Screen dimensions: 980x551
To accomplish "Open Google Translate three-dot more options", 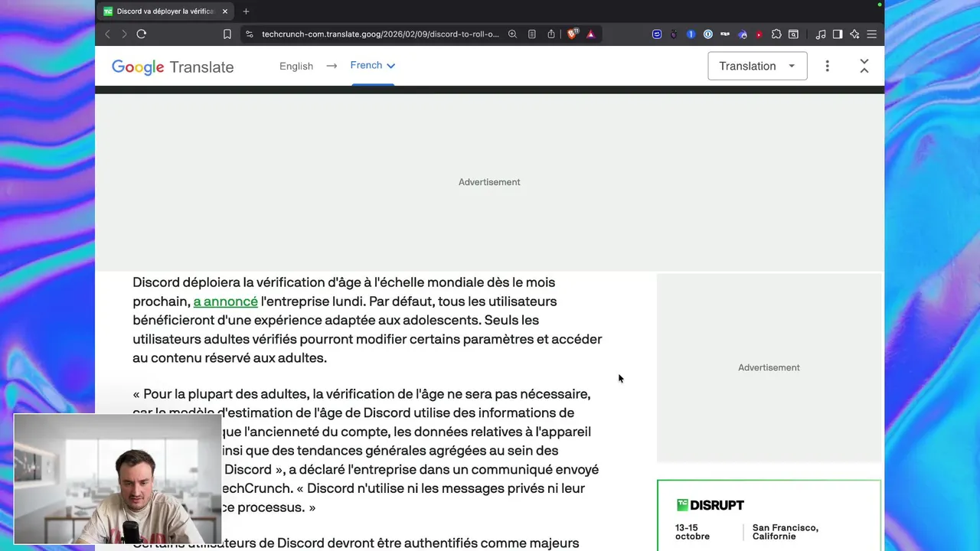I will point(827,66).
